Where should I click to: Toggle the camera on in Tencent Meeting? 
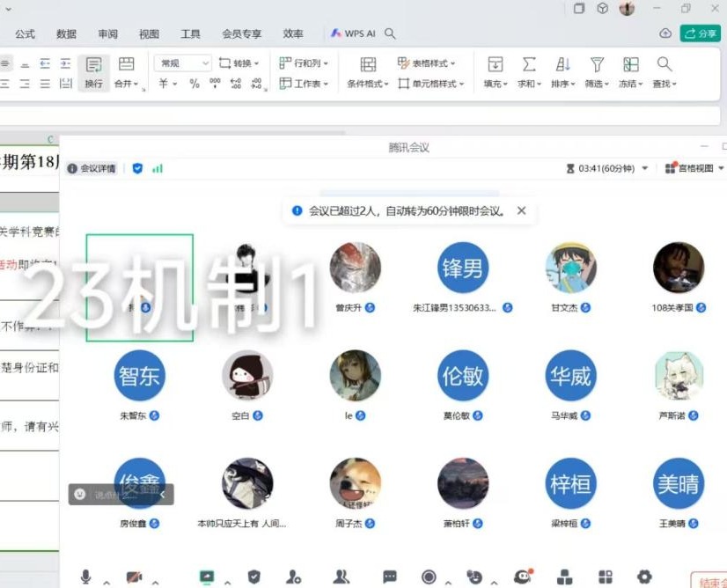pyautogui.click(x=134, y=577)
